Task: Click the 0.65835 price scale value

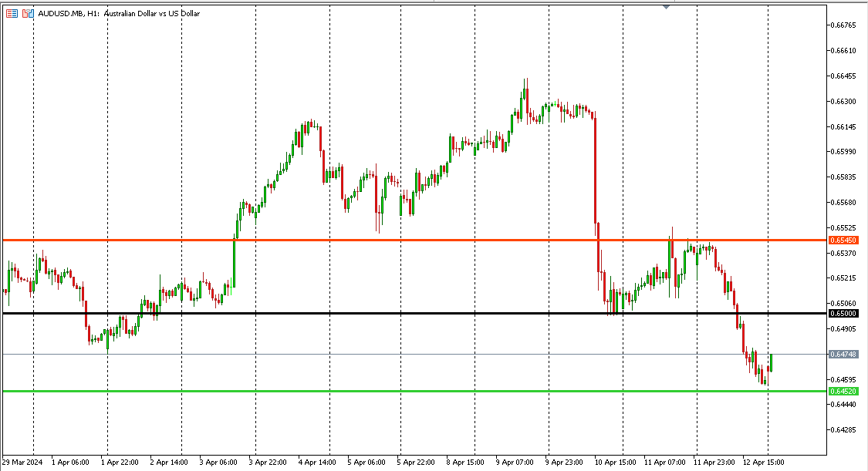Action: [x=843, y=177]
